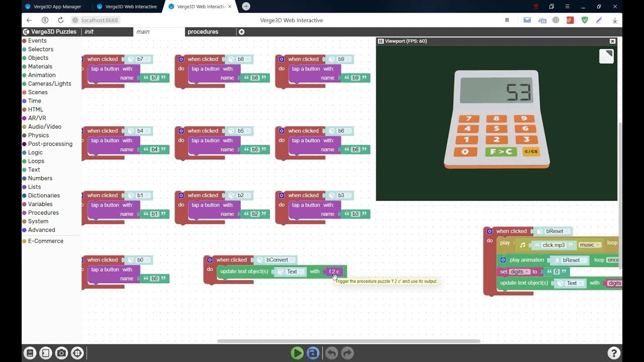This screenshot has height=362, width=644.
Task: Edit the "b7" name text field
Action: tap(154, 78)
